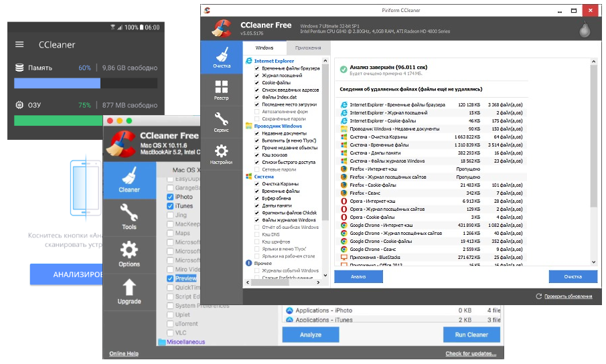Viewport: 606px width, 364px height.
Task: Collapse Система group in cleaner tree
Action: pos(264,177)
